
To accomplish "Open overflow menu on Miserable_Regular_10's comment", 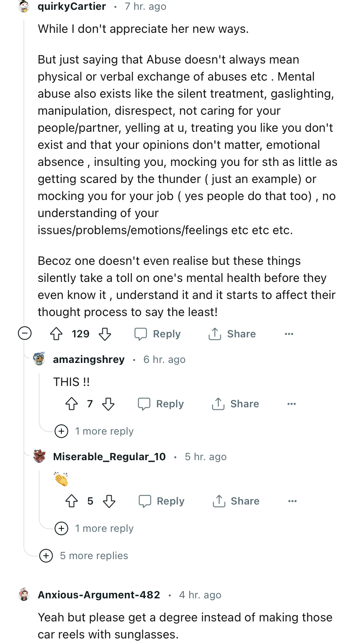I will (292, 501).
